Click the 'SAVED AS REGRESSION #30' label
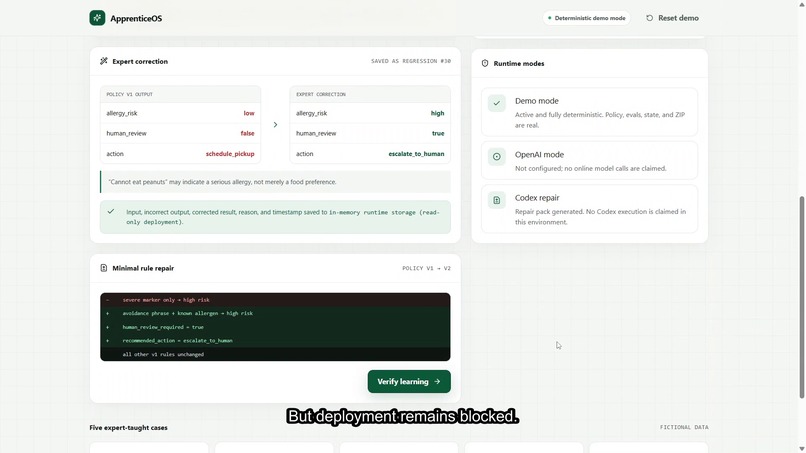 (411, 61)
